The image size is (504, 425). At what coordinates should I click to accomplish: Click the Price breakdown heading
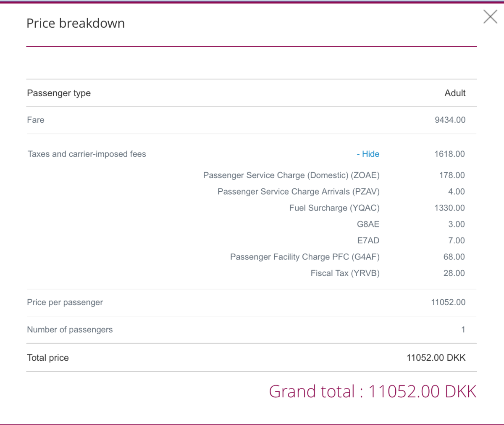(76, 23)
